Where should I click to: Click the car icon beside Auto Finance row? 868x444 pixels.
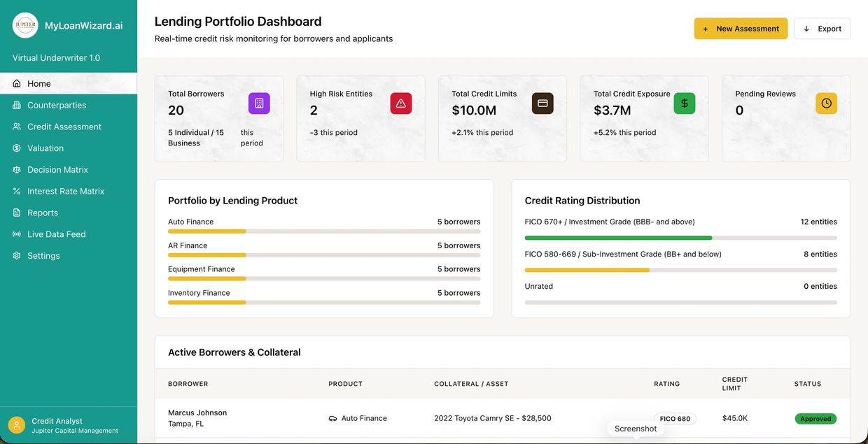(x=332, y=418)
